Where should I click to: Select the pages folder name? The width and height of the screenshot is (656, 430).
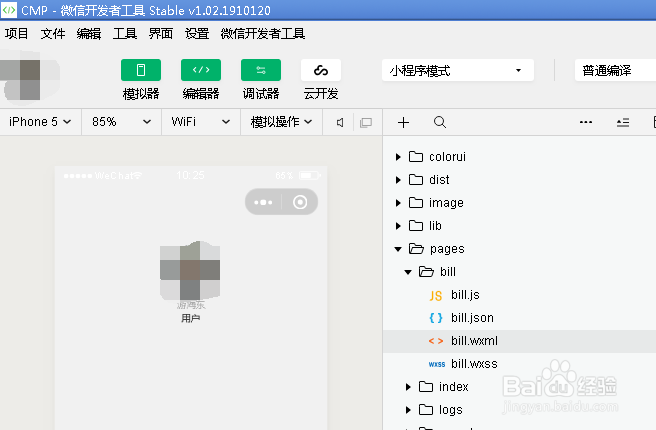[x=447, y=249]
